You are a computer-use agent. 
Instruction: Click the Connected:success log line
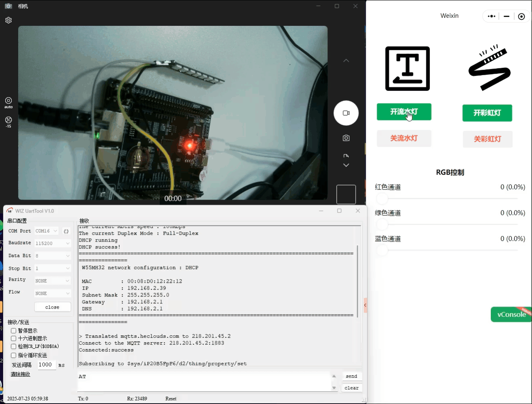point(106,350)
